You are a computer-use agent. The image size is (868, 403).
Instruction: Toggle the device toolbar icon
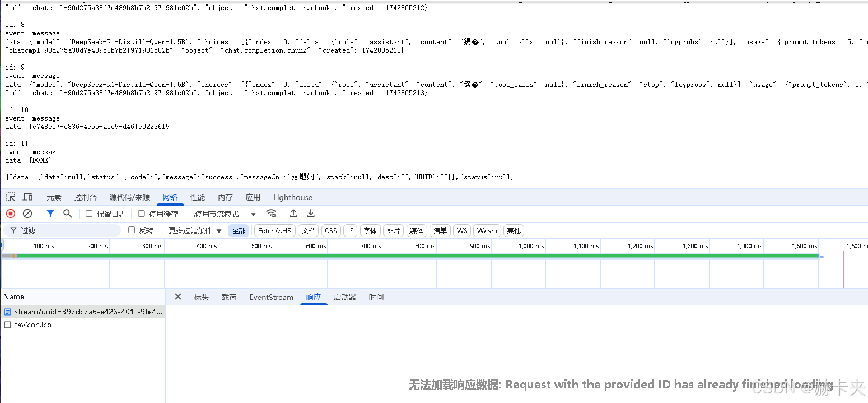27,197
